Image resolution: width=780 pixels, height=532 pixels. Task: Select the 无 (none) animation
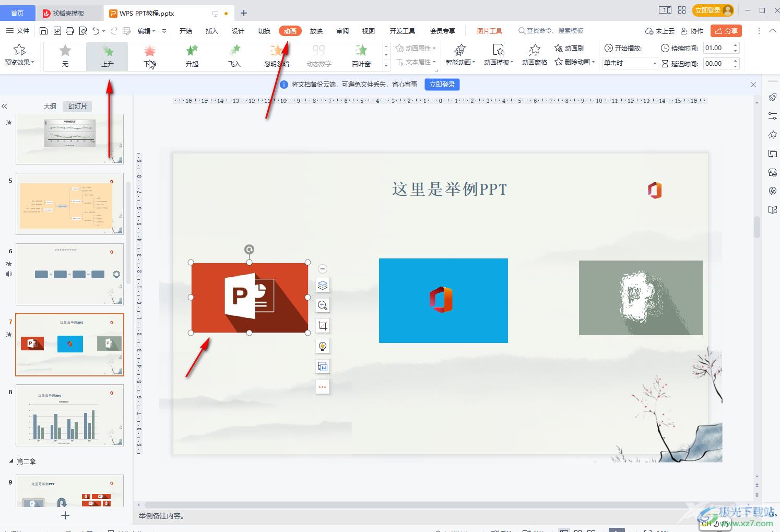65,56
